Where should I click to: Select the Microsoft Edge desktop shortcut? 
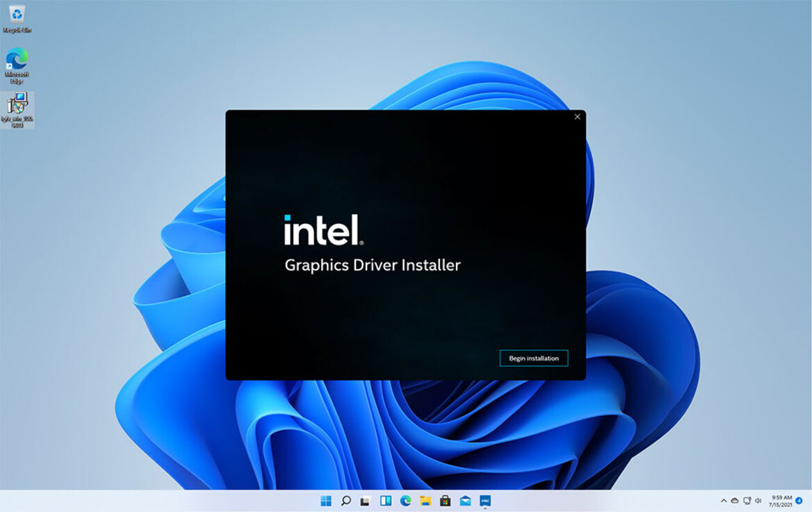(17, 65)
